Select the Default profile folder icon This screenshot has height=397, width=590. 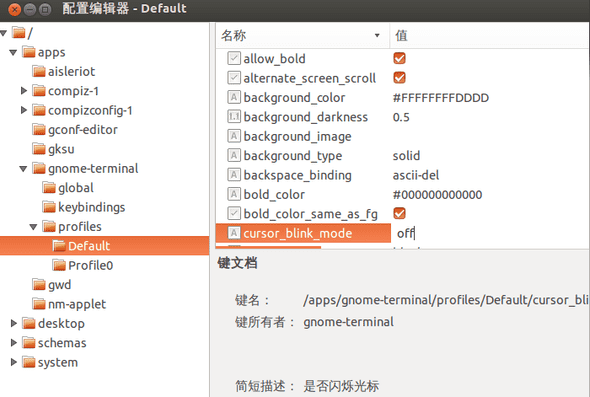click(59, 246)
